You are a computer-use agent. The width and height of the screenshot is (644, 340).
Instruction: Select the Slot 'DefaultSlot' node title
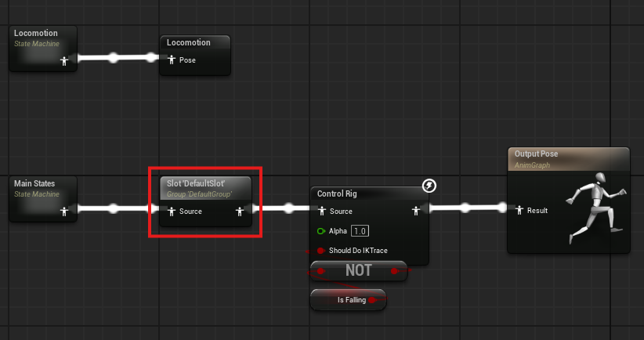click(x=196, y=183)
